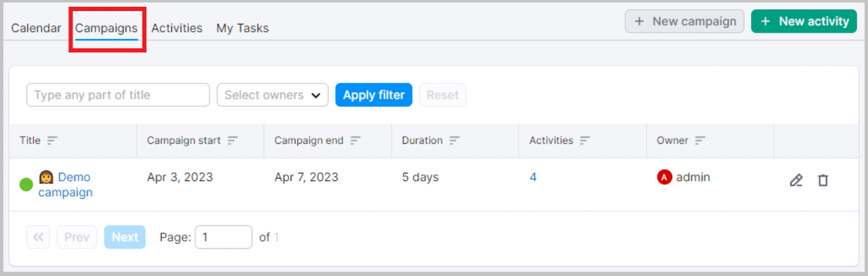Sort by Activities column icon
Screen dimensions: 868x276
point(585,140)
